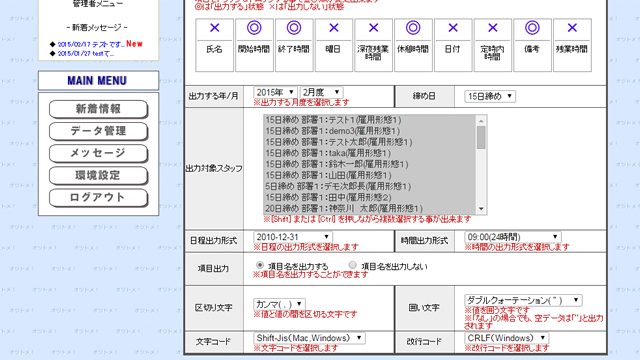Toggle the 残業時間 X icon

(572, 28)
